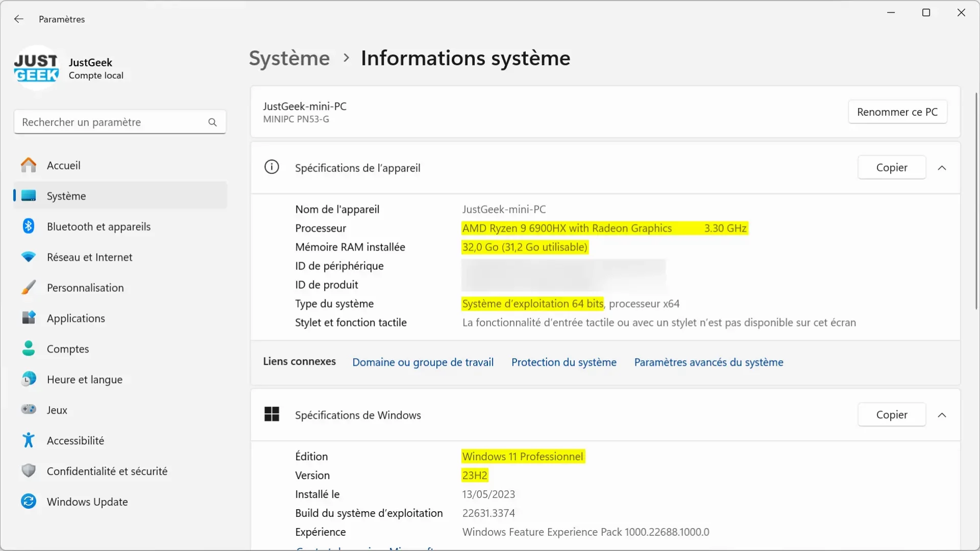Image resolution: width=980 pixels, height=551 pixels.
Task: Open the Protection du système tab
Action: coord(565,362)
